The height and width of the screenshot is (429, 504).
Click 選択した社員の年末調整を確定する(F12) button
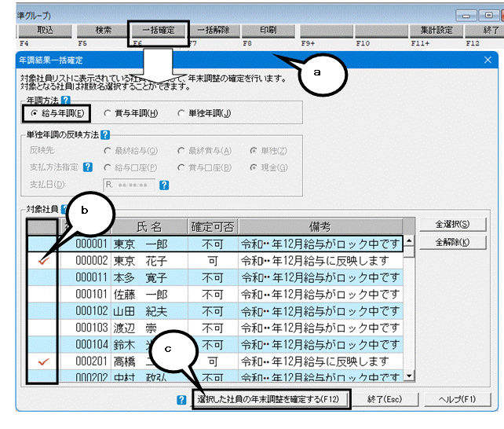(268, 399)
